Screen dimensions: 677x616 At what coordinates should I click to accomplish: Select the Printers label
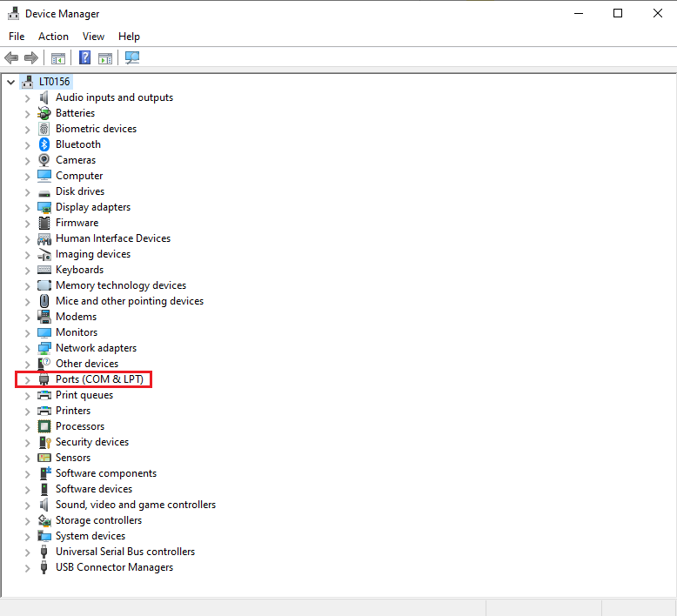[x=73, y=411]
